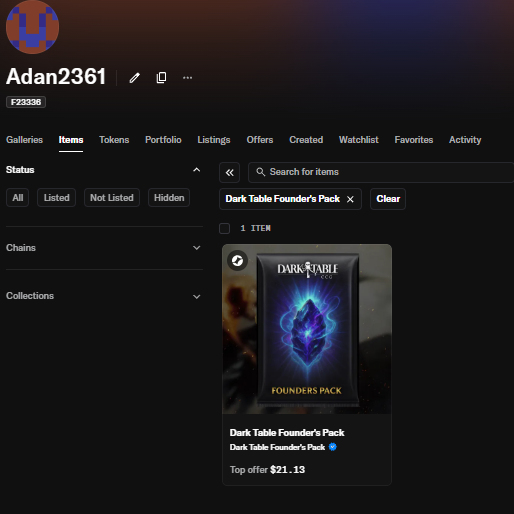Filter by Hidden status
This screenshot has width=514, height=514.
click(169, 198)
